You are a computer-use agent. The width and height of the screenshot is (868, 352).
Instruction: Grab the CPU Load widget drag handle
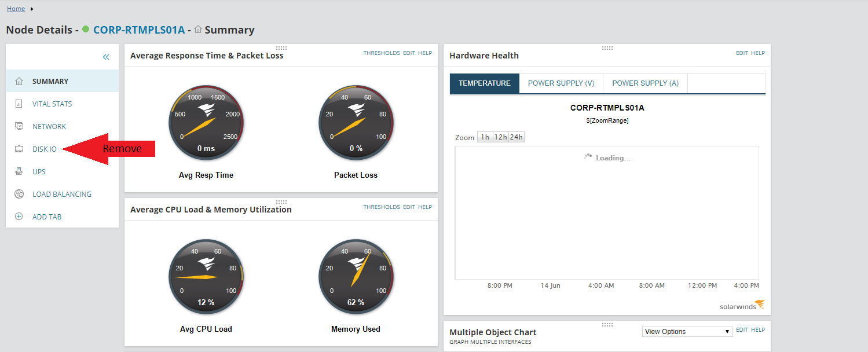pyautogui.click(x=281, y=201)
